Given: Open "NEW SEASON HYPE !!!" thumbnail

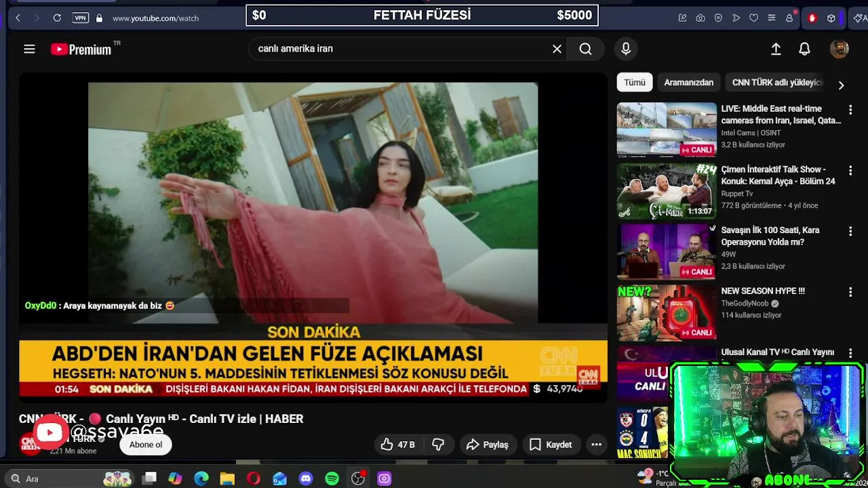Looking at the screenshot, I should coord(667,313).
